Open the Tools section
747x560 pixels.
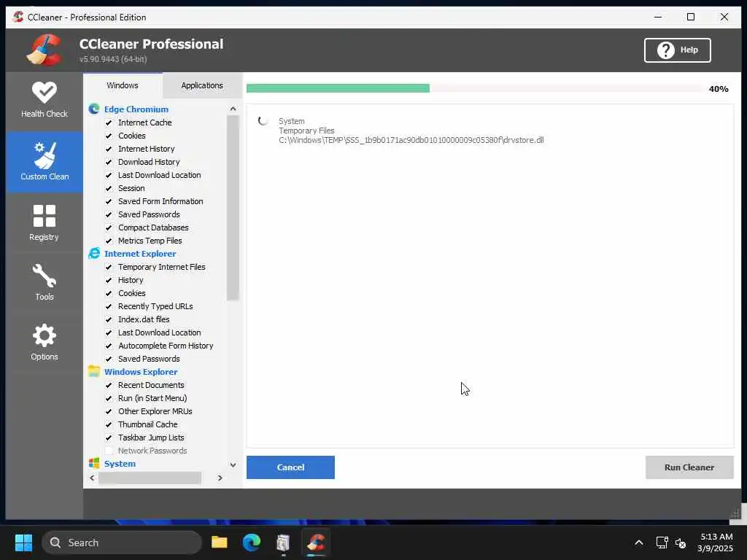(x=44, y=282)
